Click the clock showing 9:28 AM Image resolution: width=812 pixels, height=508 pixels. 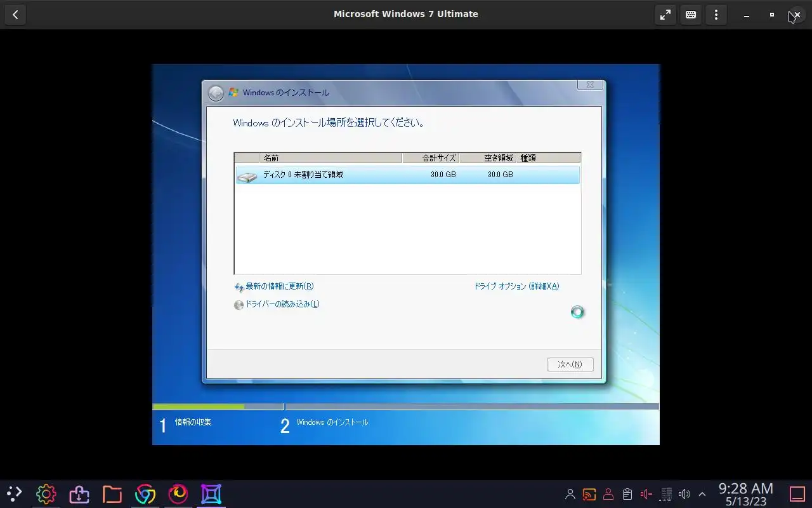point(746,489)
